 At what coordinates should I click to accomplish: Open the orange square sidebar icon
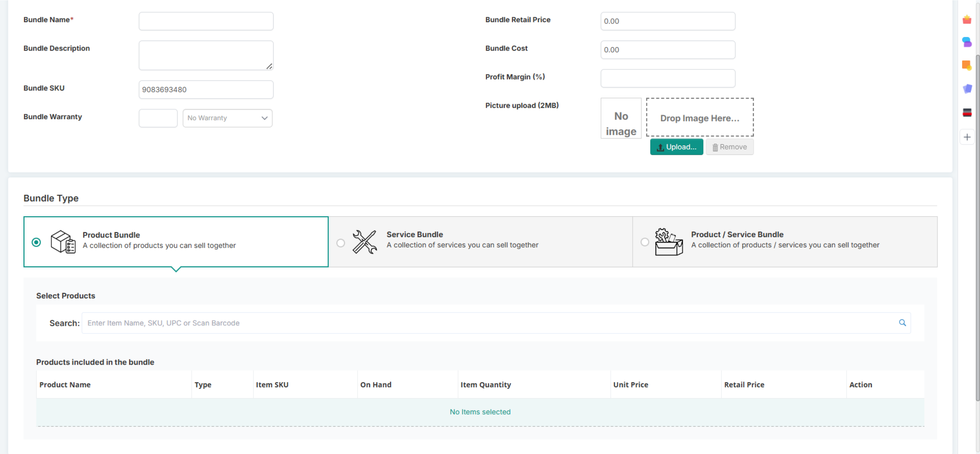tap(967, 65)
